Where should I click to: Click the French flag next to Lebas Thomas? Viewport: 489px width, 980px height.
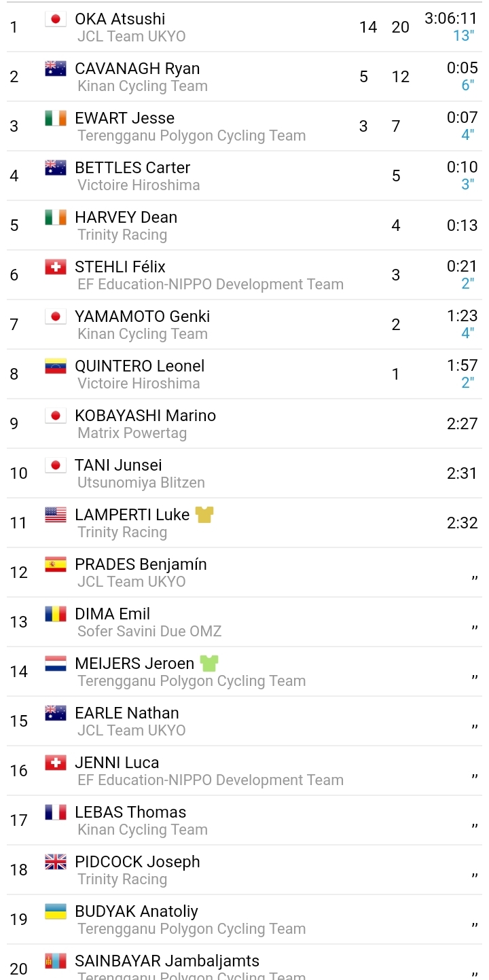point(56,812)
